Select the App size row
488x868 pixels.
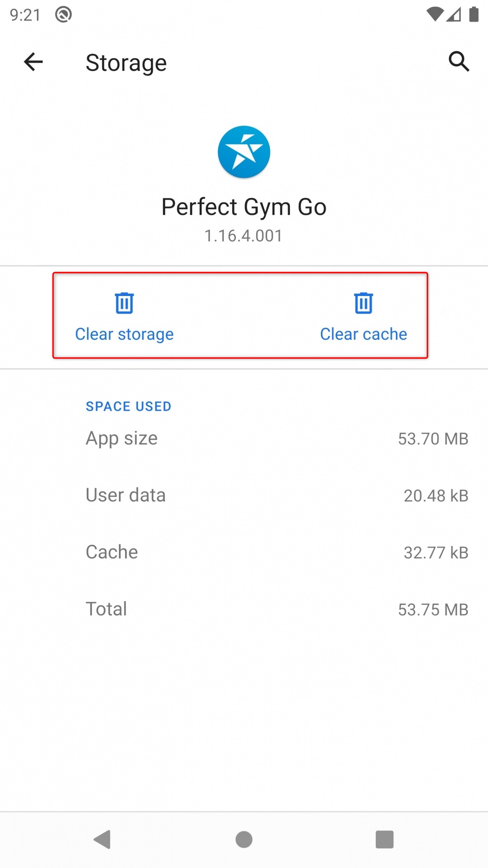(x=244, y=439)
